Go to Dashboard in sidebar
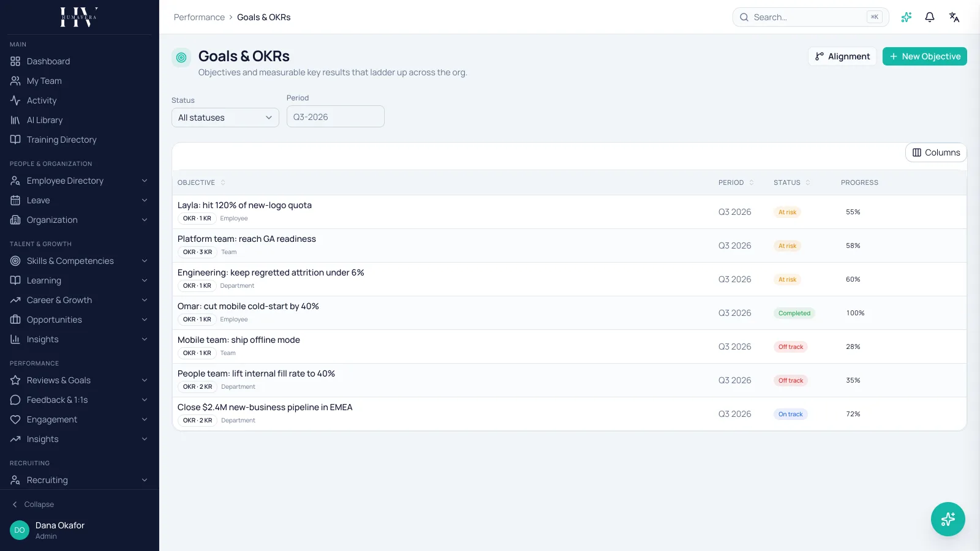The width and height of the screenshot is (980, 551). [80, 61]
